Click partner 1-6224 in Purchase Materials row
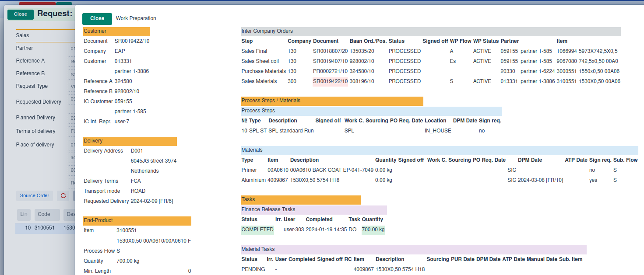This screenshot has height=275, width=644. tap(538, 71)
